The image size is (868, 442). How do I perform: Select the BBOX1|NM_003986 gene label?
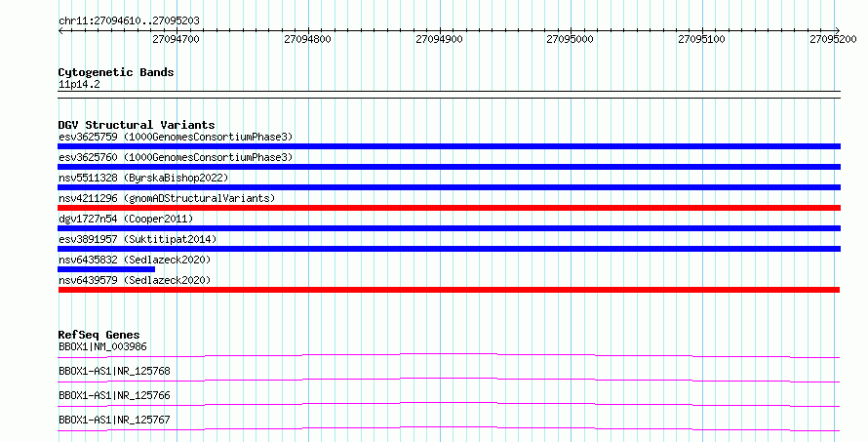[102, 346]
